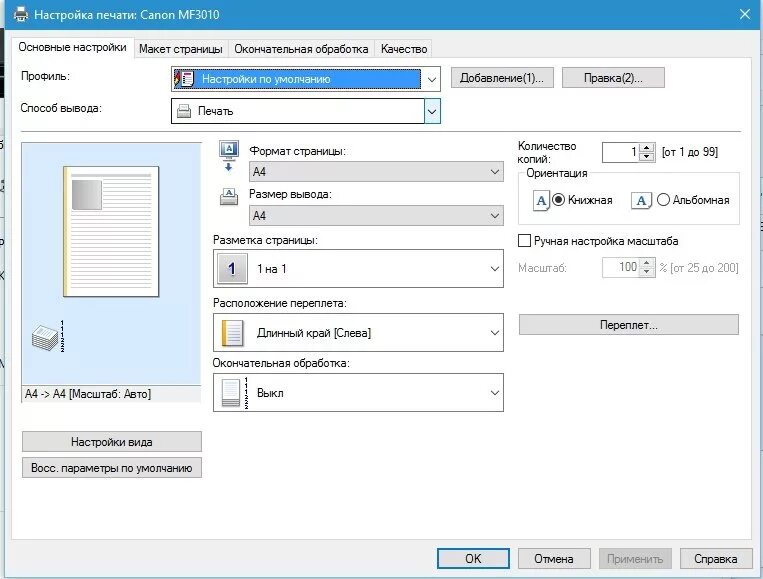The image size is (763, 579).
Task: Click the page format monitor icon
Action: tap(229, 156)
